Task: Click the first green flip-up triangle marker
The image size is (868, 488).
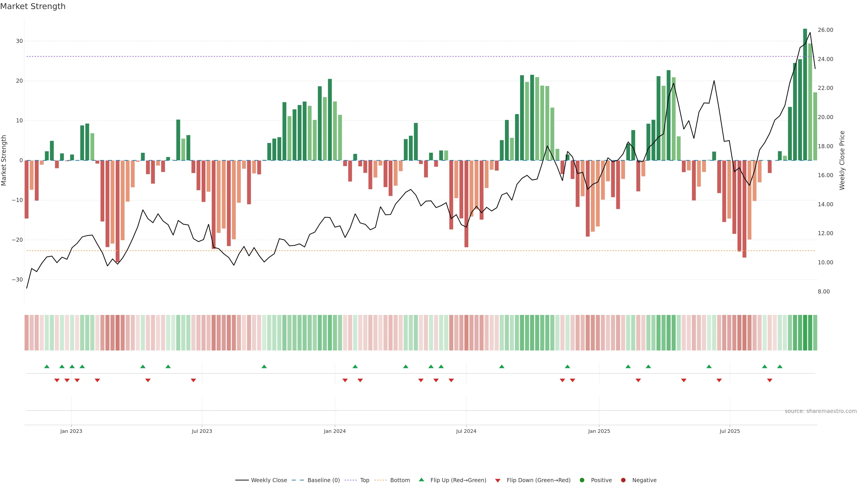Action: coord(47,366)
